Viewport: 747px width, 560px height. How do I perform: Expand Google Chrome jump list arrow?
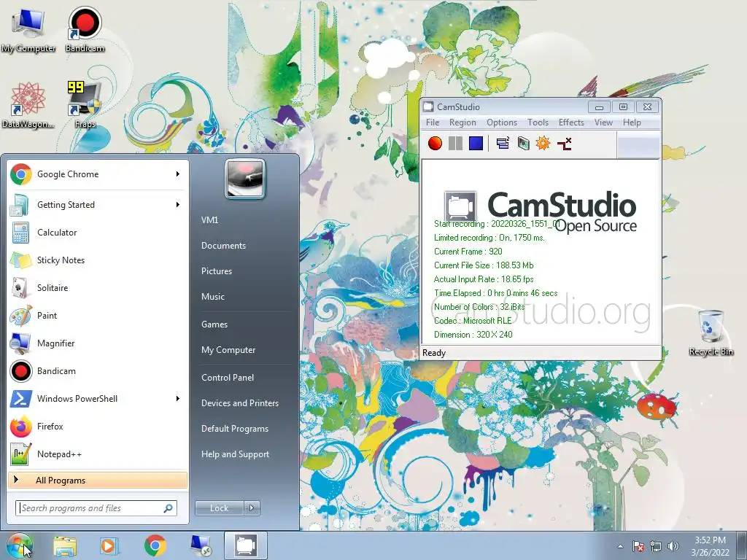tap(178, 174)
